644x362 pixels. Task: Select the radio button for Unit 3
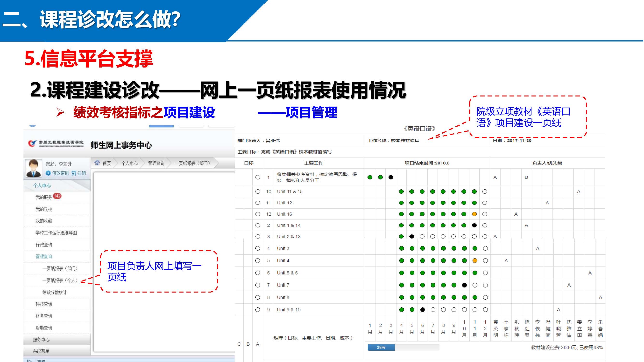[x=257, y=248]
